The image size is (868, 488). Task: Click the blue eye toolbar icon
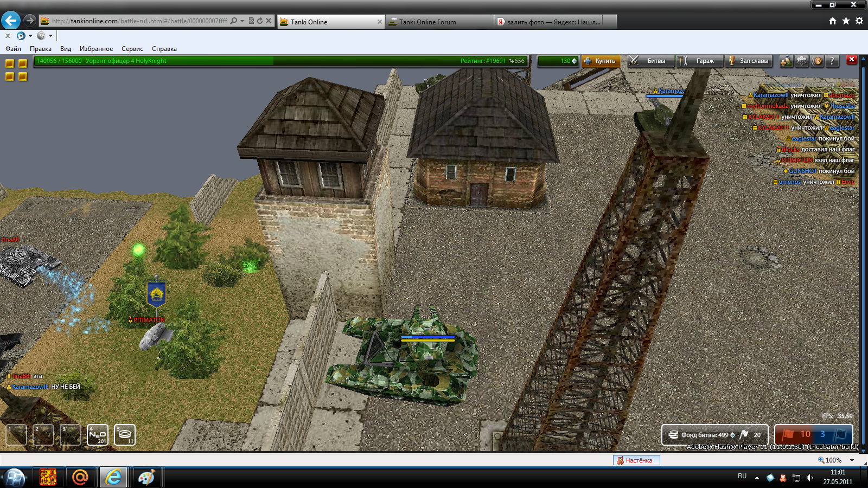[21, 36]
